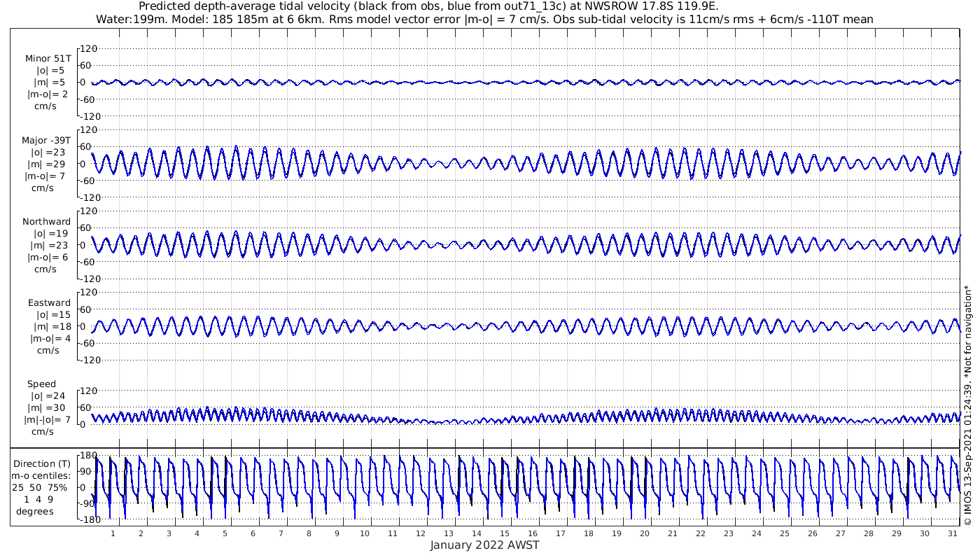This screenshot has width=980, height=560.
Task: Click the "1 4 9" centile values
Action: click(38, 499)
